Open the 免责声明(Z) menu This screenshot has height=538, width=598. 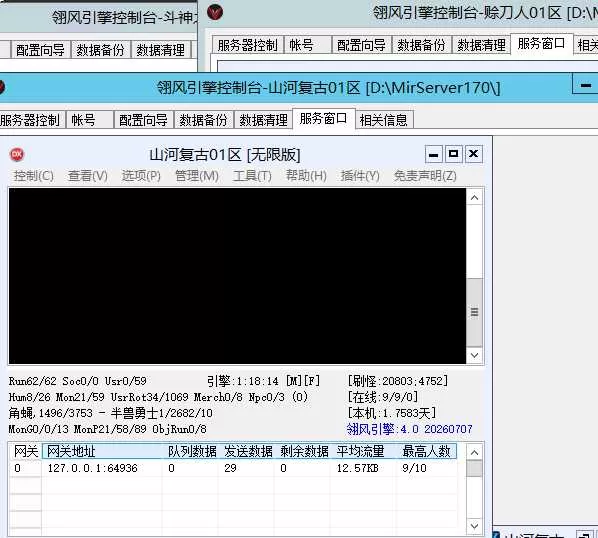pos(425,176)
